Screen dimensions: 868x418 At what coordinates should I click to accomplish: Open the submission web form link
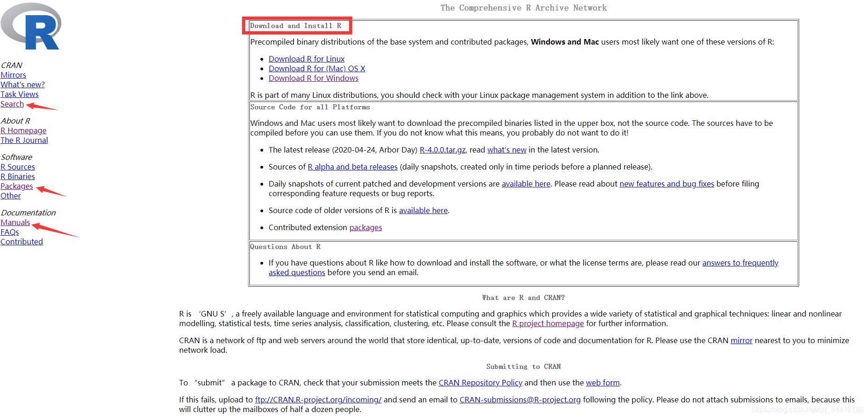point(603,383)
